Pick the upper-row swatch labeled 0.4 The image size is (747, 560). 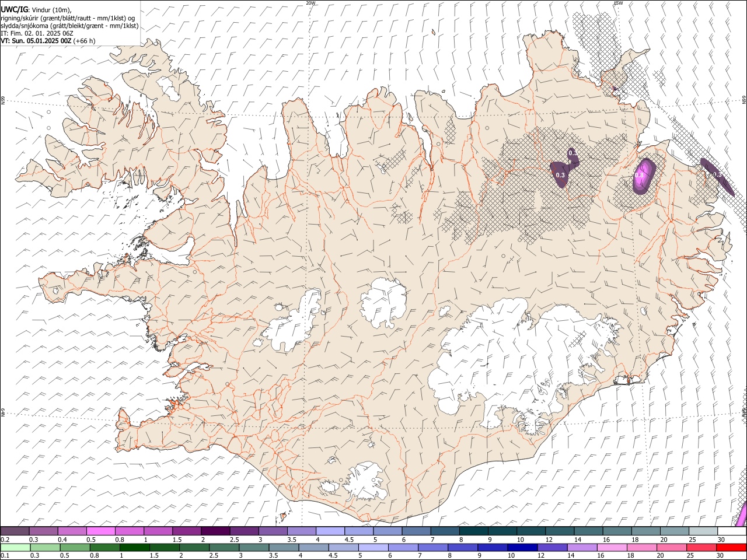click(72, 531)
